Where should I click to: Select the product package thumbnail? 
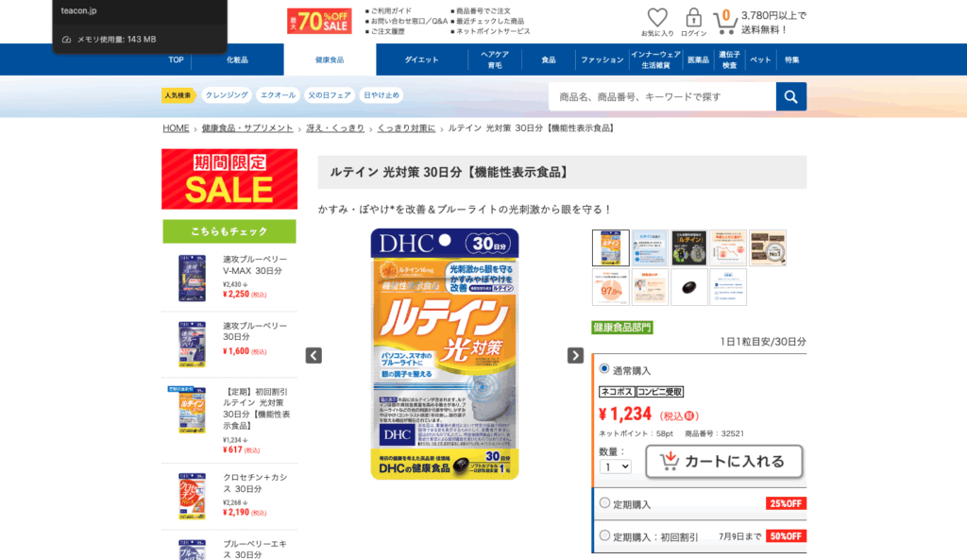(611, 248)
